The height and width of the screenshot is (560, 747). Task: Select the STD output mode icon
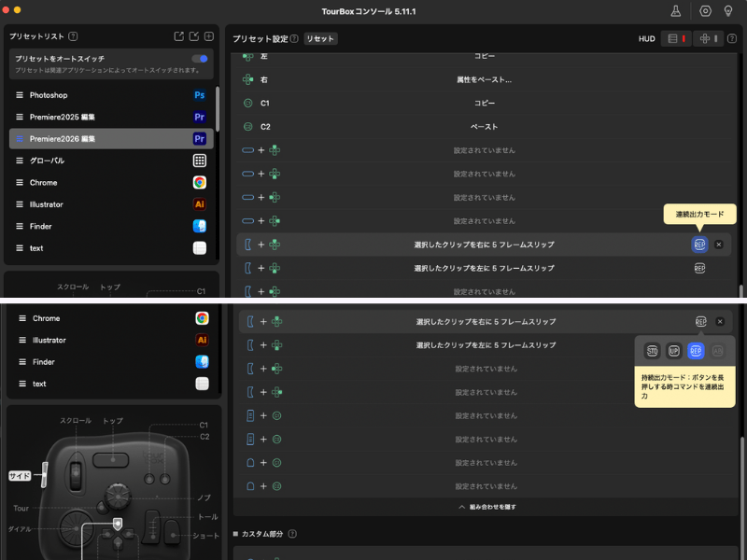pyautogui.click(x=652, y=351)
